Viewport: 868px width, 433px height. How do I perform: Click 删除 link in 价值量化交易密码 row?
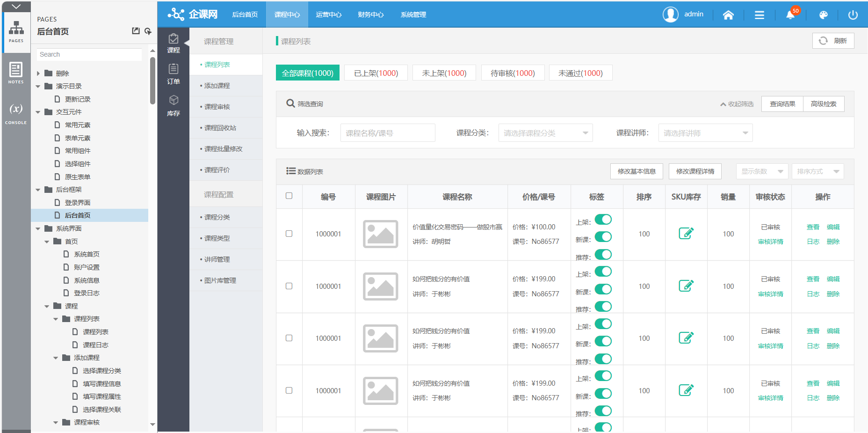pyautogui.click(x=833, y=242)
